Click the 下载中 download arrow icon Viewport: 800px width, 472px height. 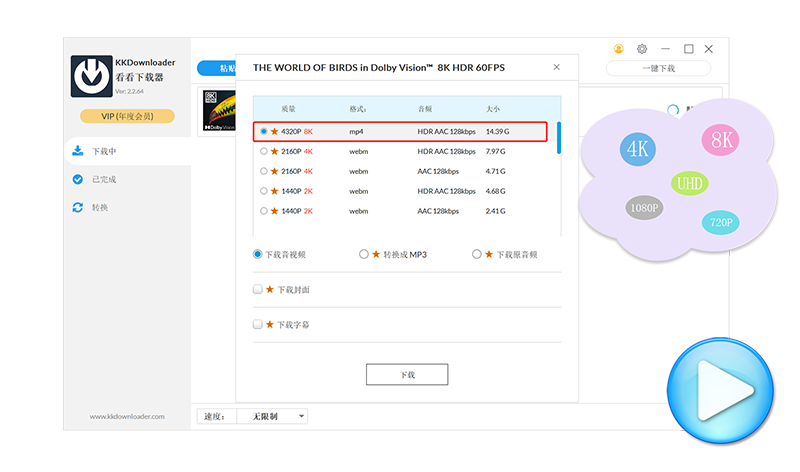(x=77, y=151)
